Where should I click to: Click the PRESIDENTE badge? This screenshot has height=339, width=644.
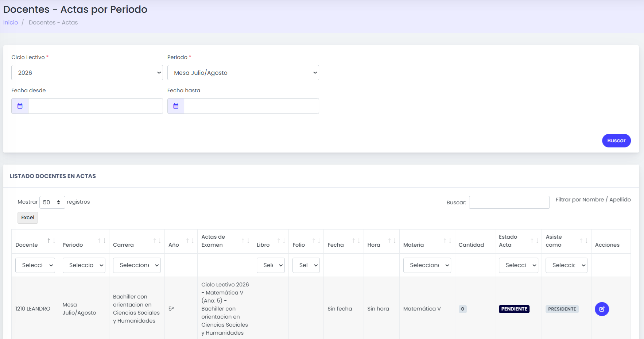coord(562,309)
